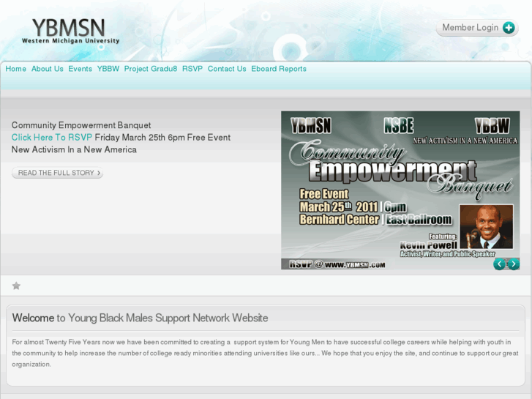Screen dimensions: 532x399
Task: Select YBBW in the navigation bar
Action: pyautogui.click(x=108, y=69)
